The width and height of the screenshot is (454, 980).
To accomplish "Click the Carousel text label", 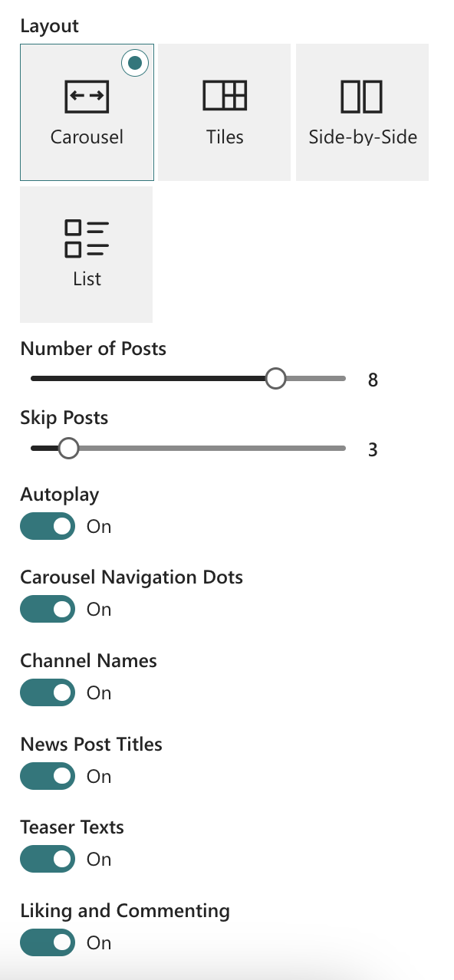I will click(87, 137).
